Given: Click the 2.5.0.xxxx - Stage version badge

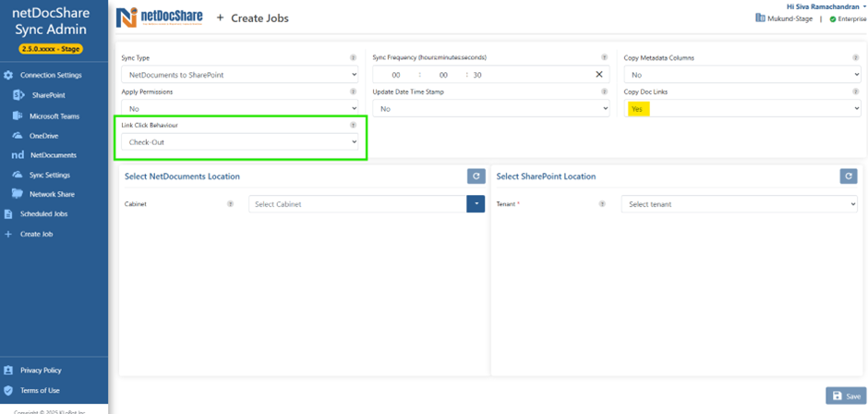Looking at the screenshot, I should click(51, 49).
